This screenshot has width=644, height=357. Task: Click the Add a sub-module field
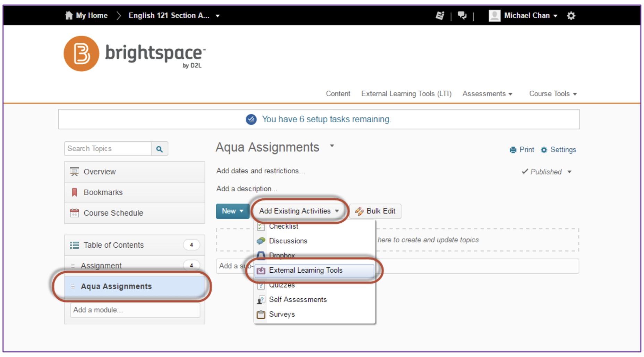tap(397, 266)
